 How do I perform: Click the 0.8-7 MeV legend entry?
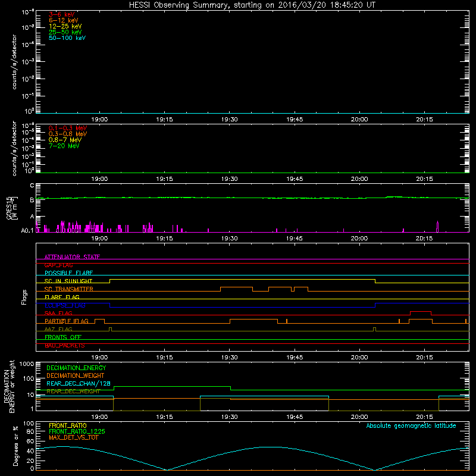65,140
